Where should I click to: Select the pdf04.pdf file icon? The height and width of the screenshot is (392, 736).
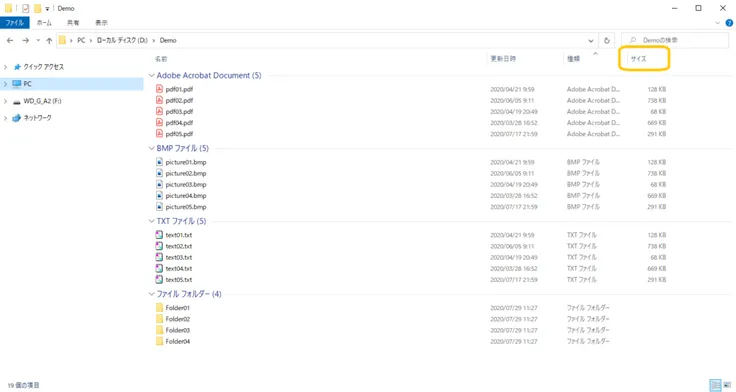coord(159,123)
